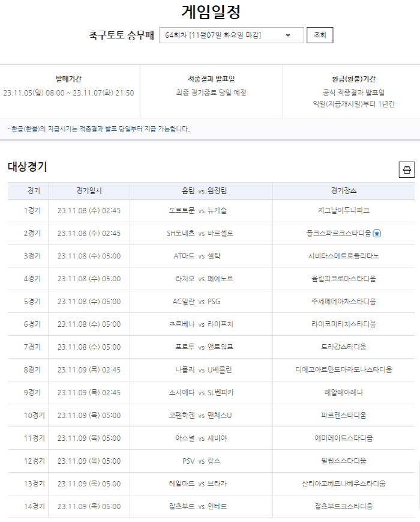This screenshot has width=420, height=522.
Task: Click the 홈팀 vs 원정팀 column header
Action: pos(204,191)
